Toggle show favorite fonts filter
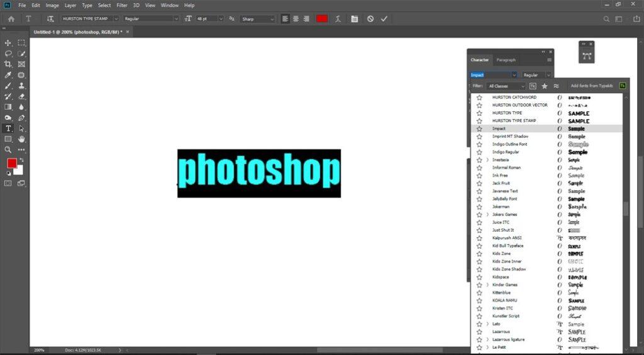 pos(545,86)
